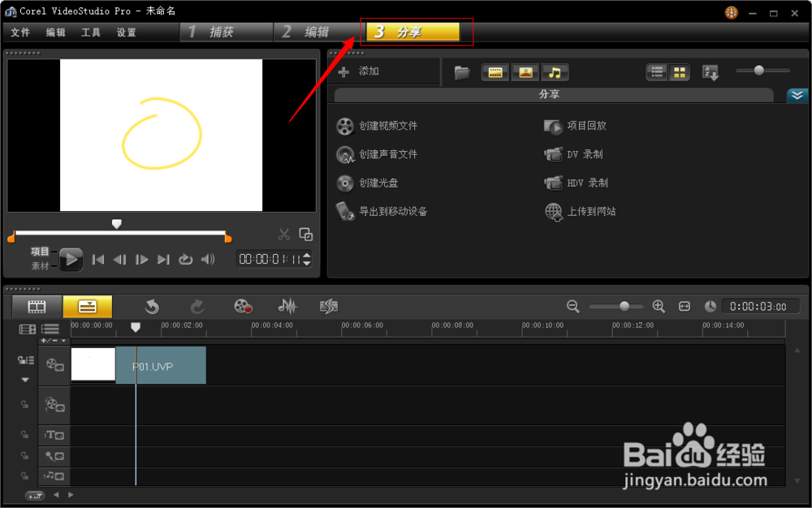
Task: Click the timeline playhead marker
Action: (x=135, y=327)
